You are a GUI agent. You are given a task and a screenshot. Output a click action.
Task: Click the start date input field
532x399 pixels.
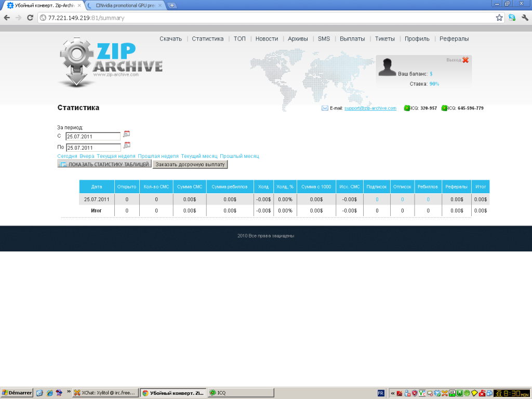(x=93, y=137)
